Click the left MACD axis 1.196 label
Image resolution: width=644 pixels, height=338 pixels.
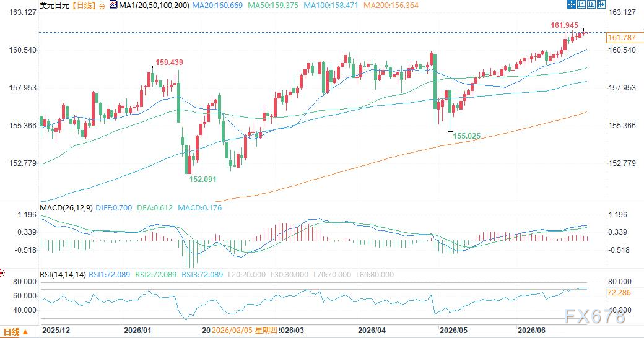click(x=27, y=215)
